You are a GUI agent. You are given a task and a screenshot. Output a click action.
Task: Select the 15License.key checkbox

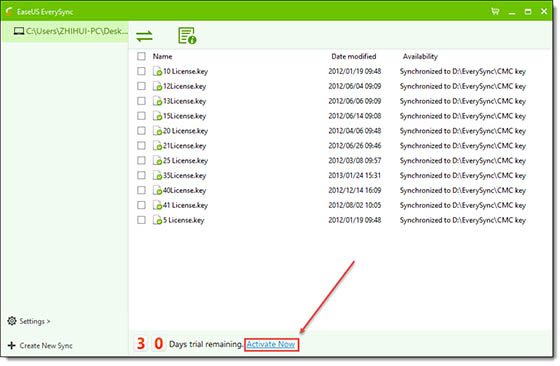pyautogui.click(x=141, y=116)
